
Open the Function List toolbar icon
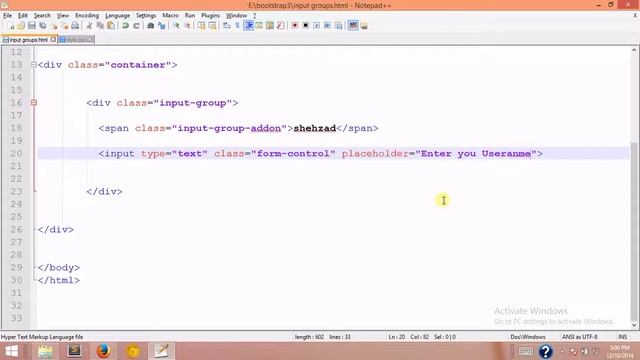[280, 26]
